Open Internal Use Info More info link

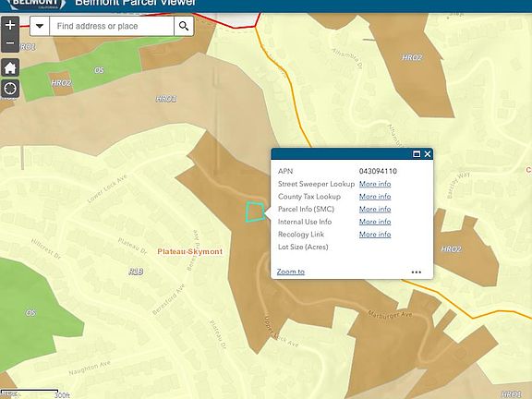pyautogui.click(x=375, y=222)
